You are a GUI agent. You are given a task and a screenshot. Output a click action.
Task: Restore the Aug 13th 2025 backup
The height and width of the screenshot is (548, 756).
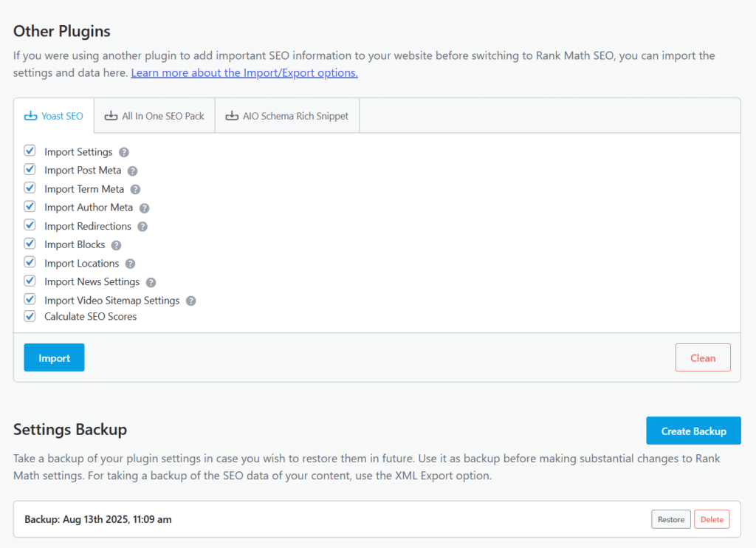pos(671,519)
